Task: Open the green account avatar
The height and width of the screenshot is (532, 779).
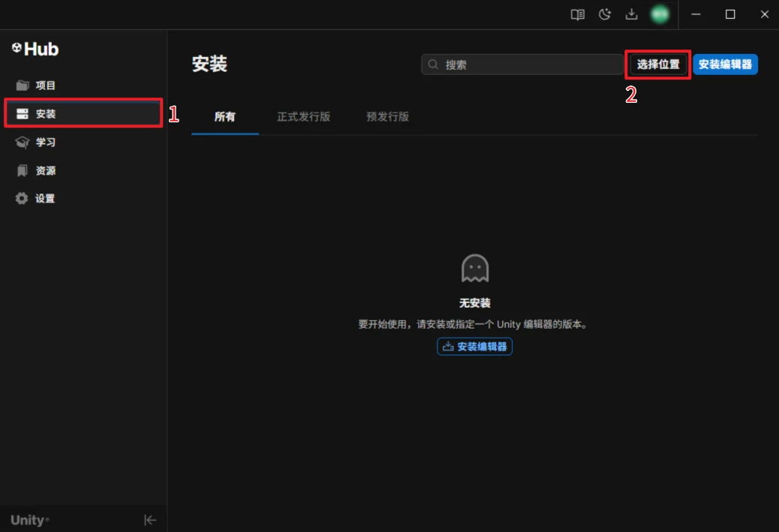Action: click(x=660, y=14)
